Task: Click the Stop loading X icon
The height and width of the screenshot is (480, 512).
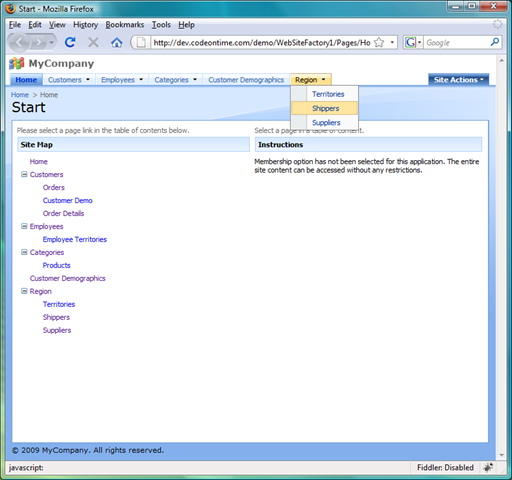Action: (x=93, y=42)
